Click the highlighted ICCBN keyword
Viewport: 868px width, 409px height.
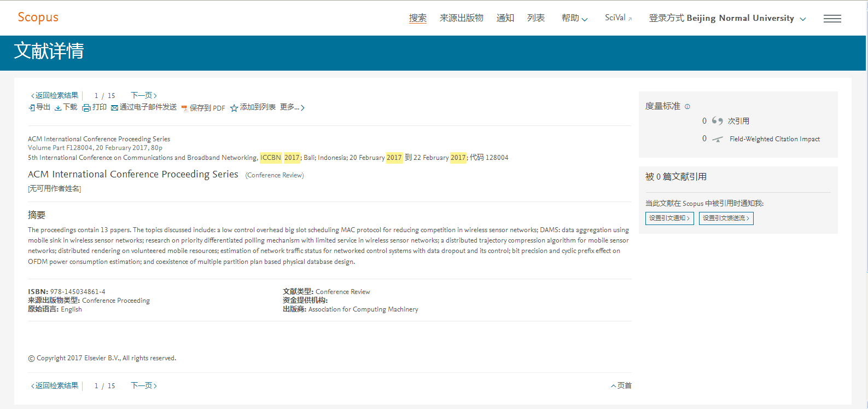tap(271, 158)
